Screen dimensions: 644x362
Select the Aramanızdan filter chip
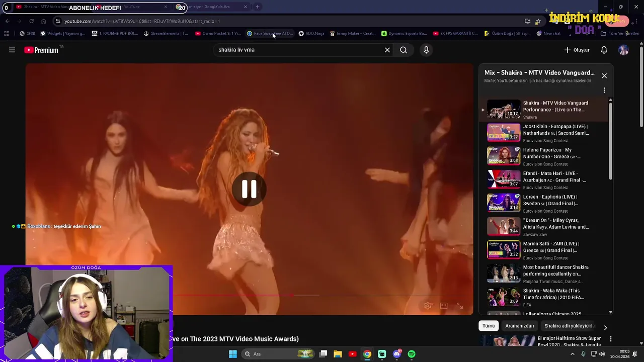click(x=519, y=326)
